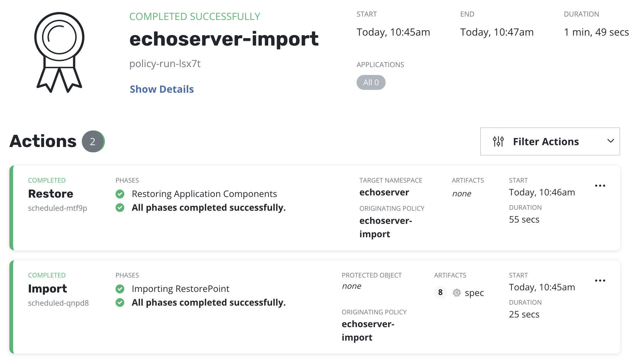This screenshot has height=364, width=637.
Task: Open originating policy in the Import card
Action: point(368,331)
